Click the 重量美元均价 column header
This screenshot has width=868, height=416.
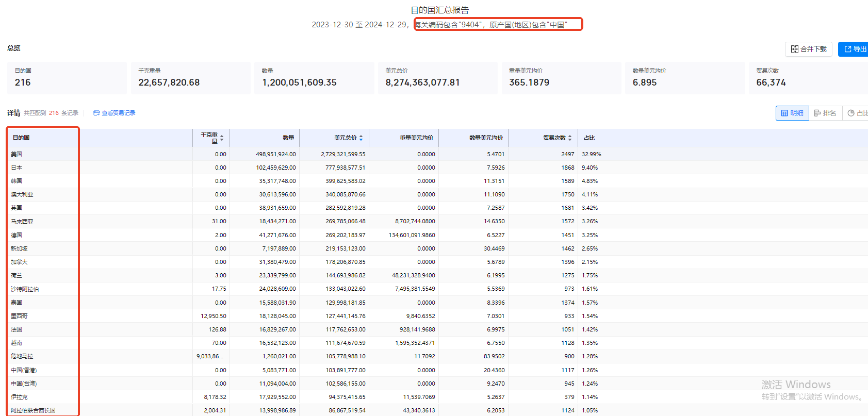point(416,138)
